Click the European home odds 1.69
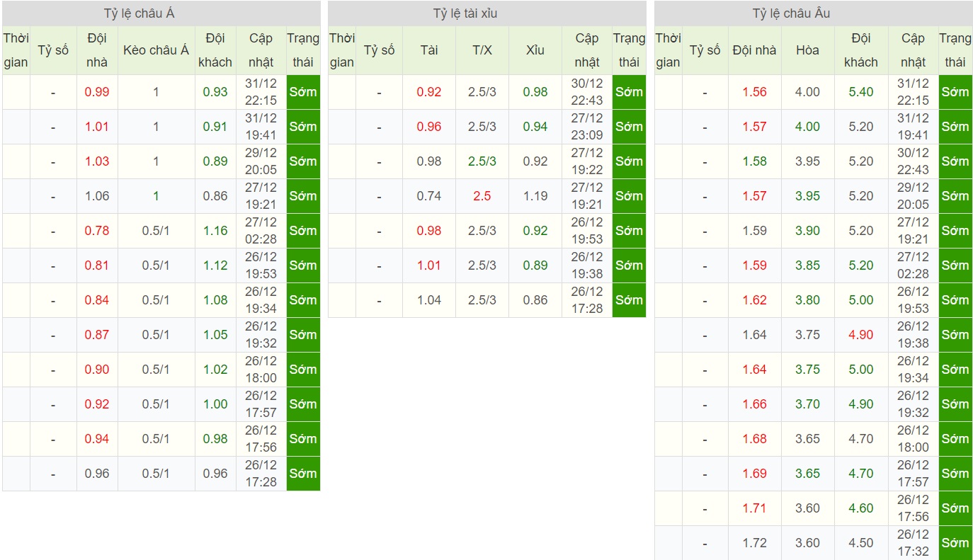The height and width of the screenshot is (560, 973). (755, 474)
